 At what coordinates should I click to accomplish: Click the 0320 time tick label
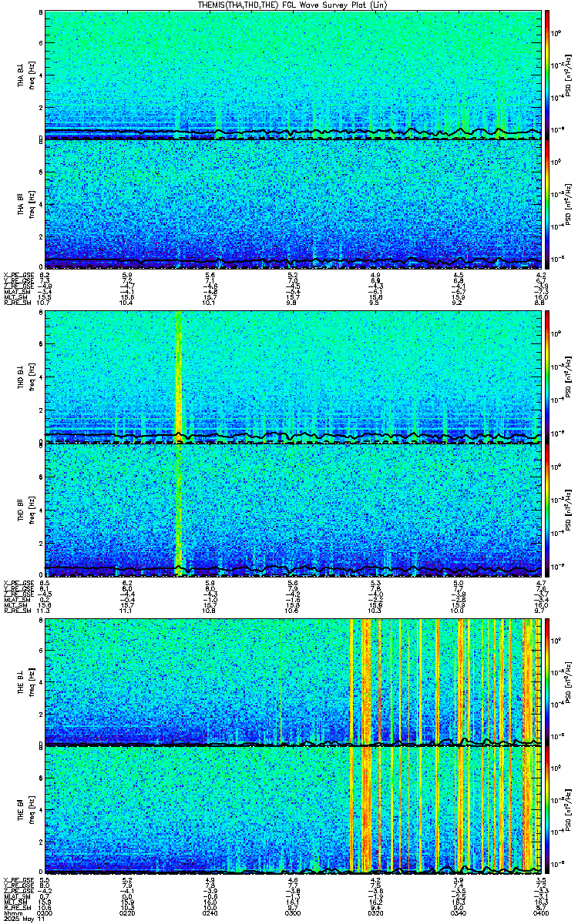[375, 914]
